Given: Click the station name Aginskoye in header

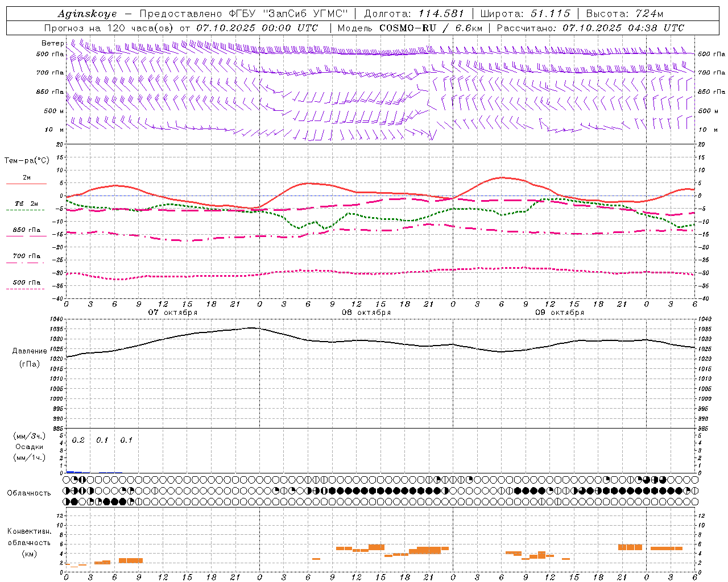Looking at the screenshot, I should 87,14.
